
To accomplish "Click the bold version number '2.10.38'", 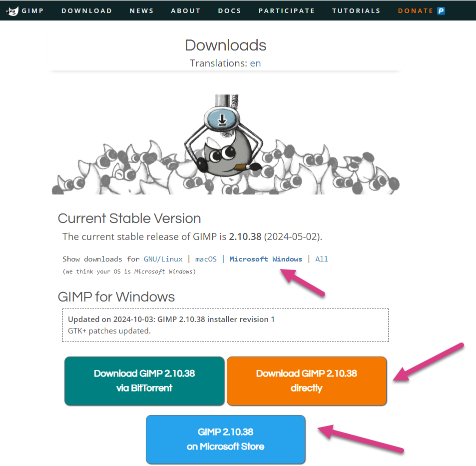I will [x=245, y=236].
